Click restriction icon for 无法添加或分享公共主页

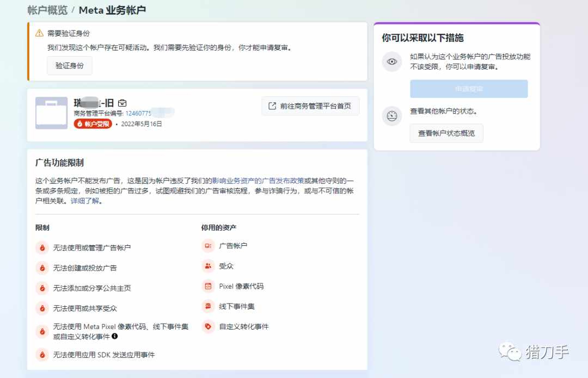tap(42, 288)
